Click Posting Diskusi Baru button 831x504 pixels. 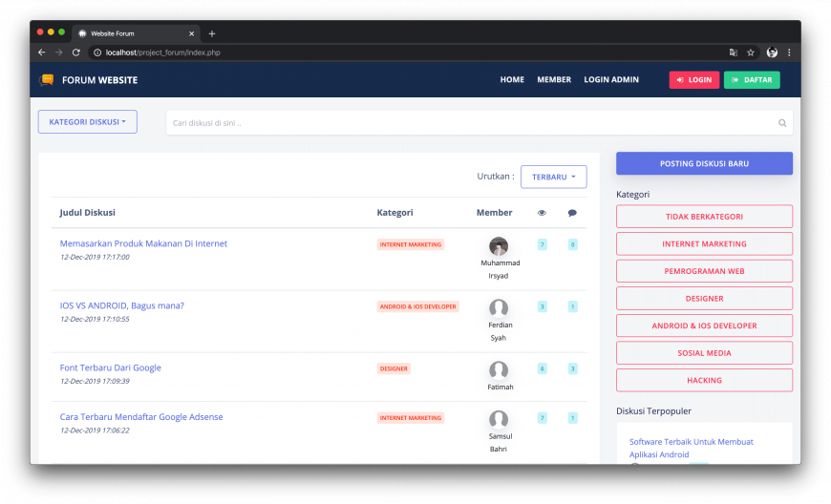point(704,163)
